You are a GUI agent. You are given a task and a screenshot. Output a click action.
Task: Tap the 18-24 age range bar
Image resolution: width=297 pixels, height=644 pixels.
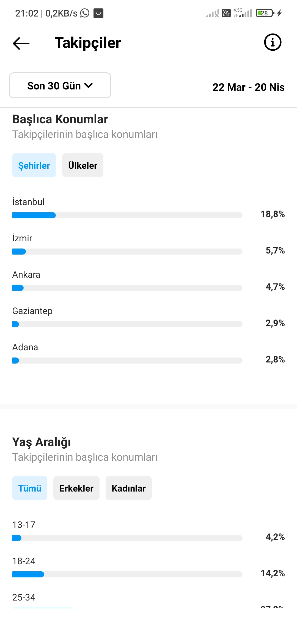[x=127, y=574]
